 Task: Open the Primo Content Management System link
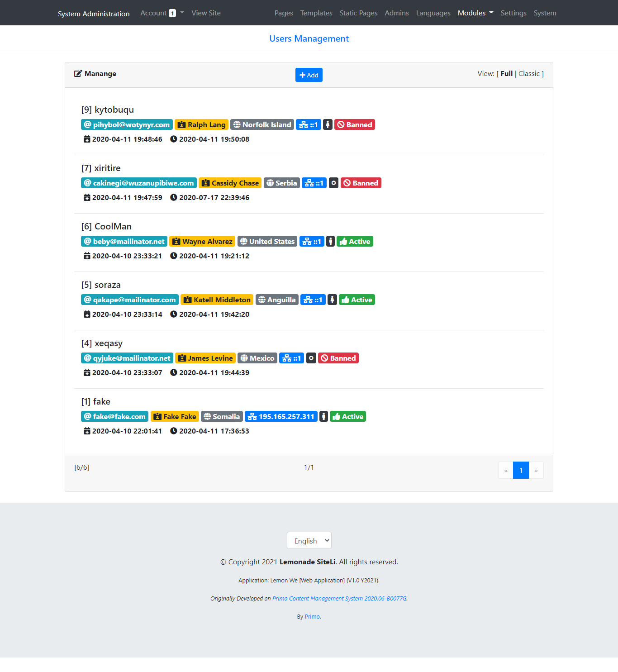pyautogui.click(x=339, y=598)
